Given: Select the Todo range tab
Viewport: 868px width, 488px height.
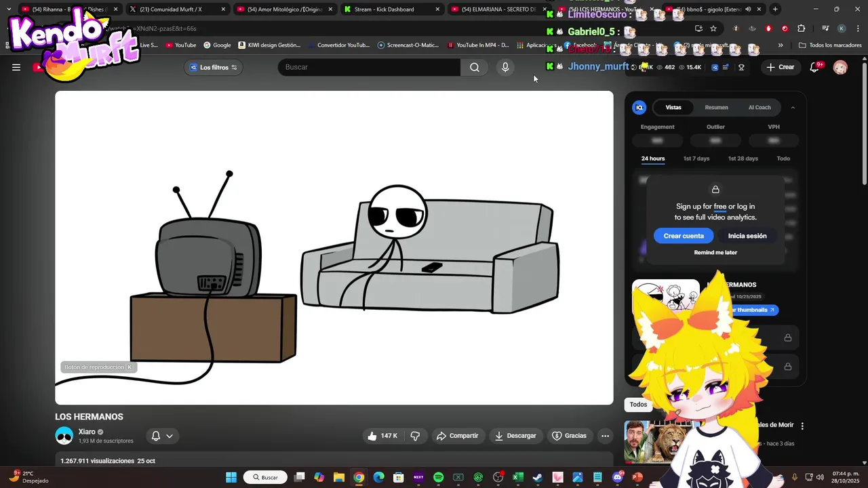Looking at the screenshot, I should 783,159.
